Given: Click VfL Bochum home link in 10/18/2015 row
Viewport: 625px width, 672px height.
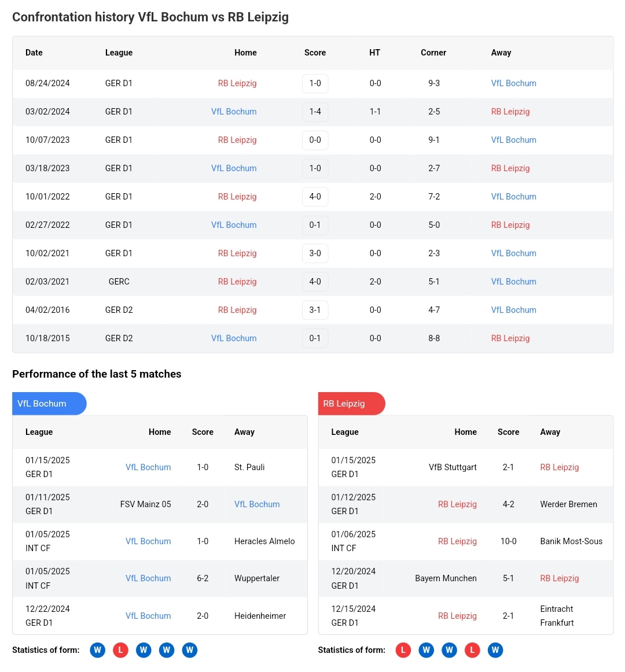Looking at the screenshot, I should tap(234, 338).
